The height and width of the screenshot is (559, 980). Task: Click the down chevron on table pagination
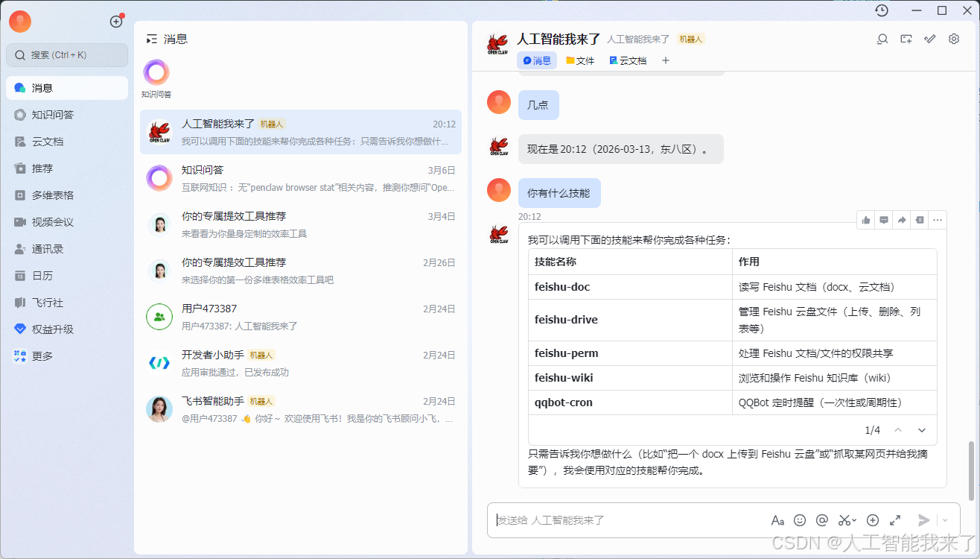922,430
